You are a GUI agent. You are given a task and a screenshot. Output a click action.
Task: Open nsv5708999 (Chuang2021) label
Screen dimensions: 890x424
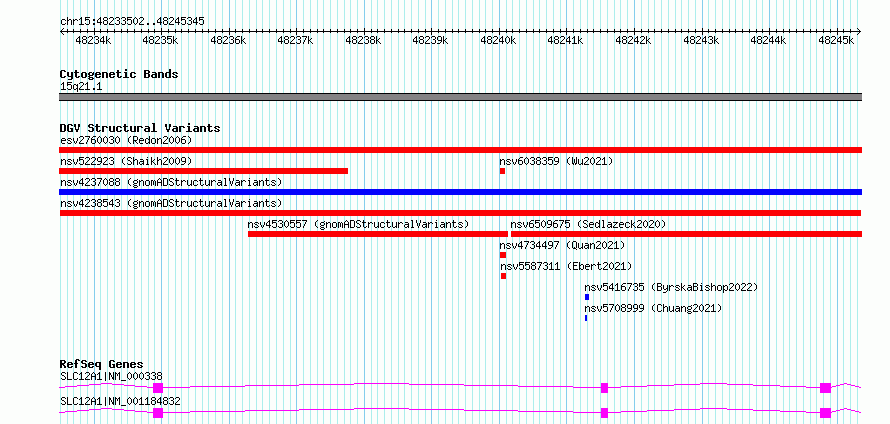point(653,308)
